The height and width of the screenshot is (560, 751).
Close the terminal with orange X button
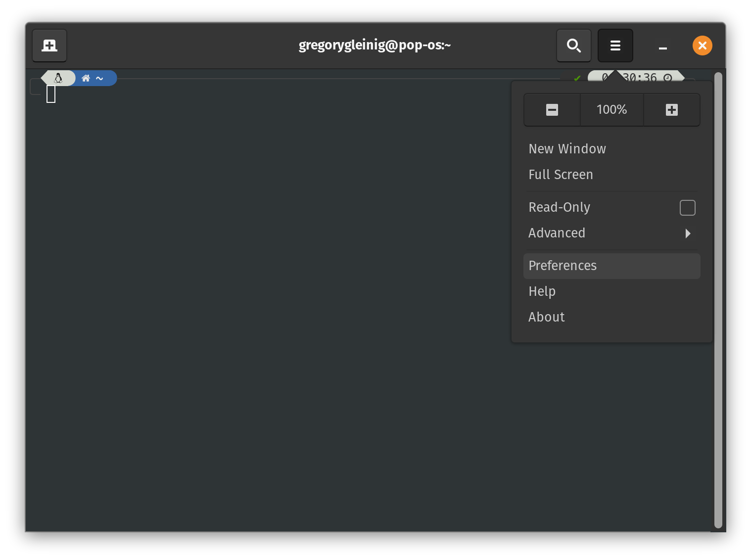702,46
